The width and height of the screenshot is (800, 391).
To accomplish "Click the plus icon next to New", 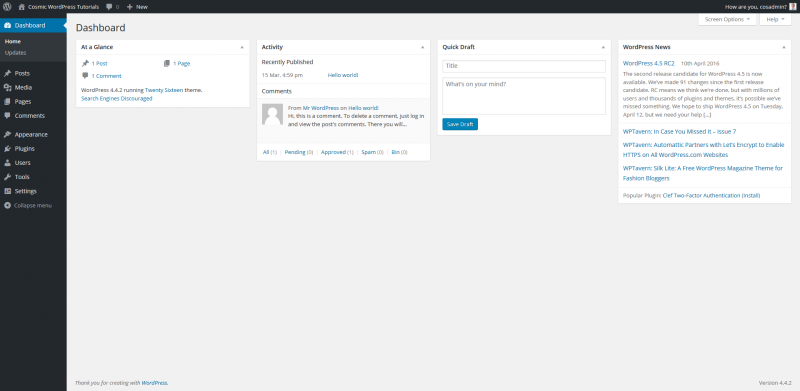I will tap(130, 7).
